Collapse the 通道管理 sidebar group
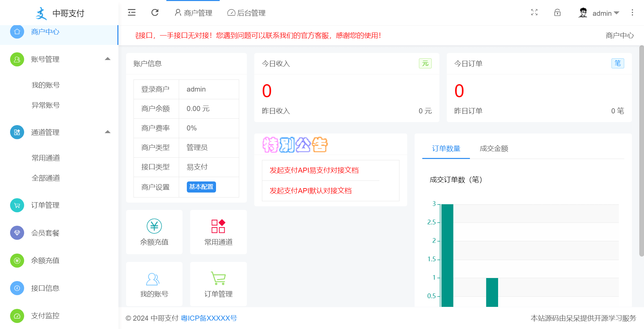644x329 pixels. [x=107, y=132]
